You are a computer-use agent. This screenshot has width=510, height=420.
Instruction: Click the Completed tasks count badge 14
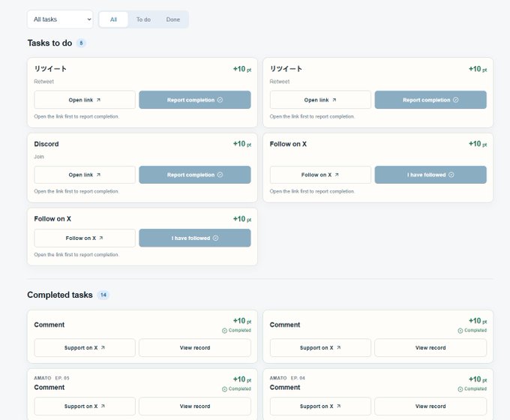tap(103, 295)
